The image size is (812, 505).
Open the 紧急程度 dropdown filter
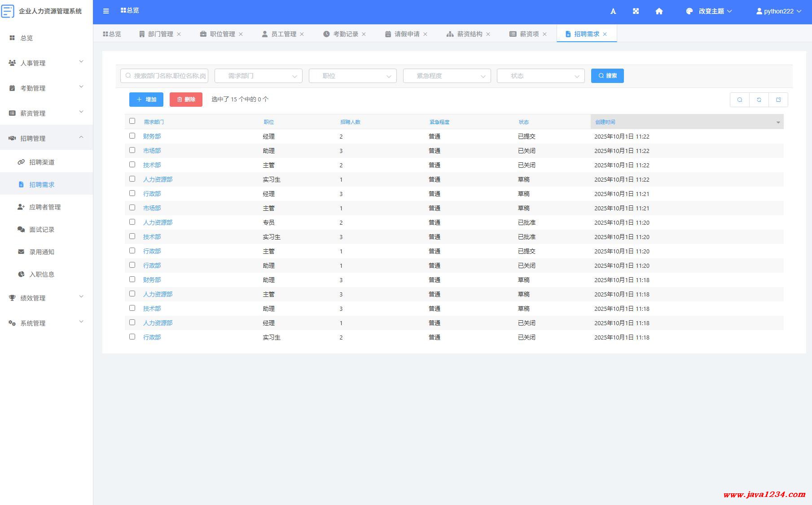tap(447, 76)
